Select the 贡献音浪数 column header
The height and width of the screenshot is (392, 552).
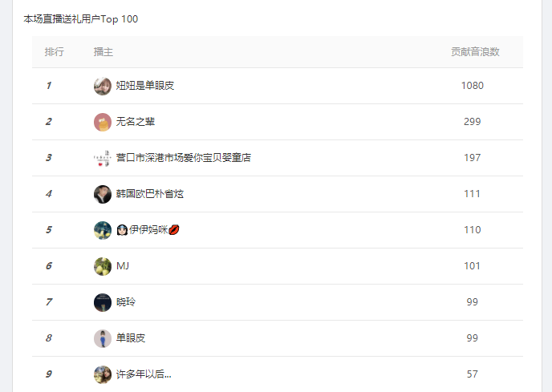point(475,52)
